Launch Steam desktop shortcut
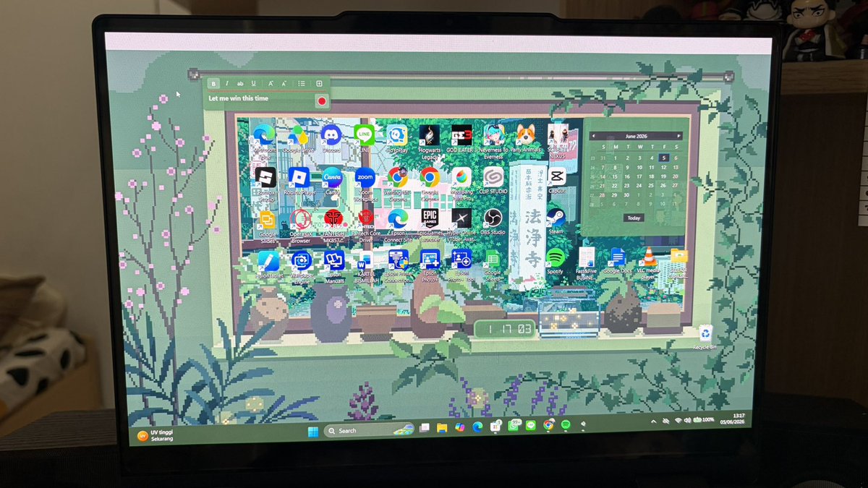 click(x=556, y=221)
